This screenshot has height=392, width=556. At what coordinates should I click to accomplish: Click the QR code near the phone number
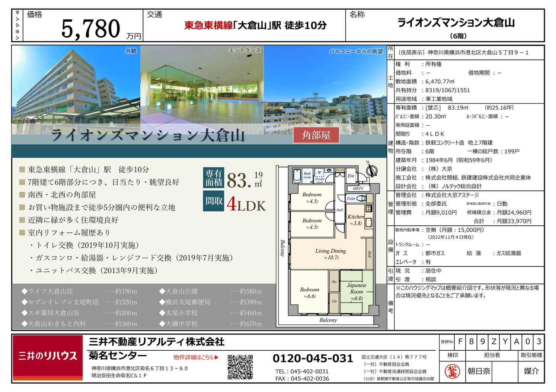240,367
